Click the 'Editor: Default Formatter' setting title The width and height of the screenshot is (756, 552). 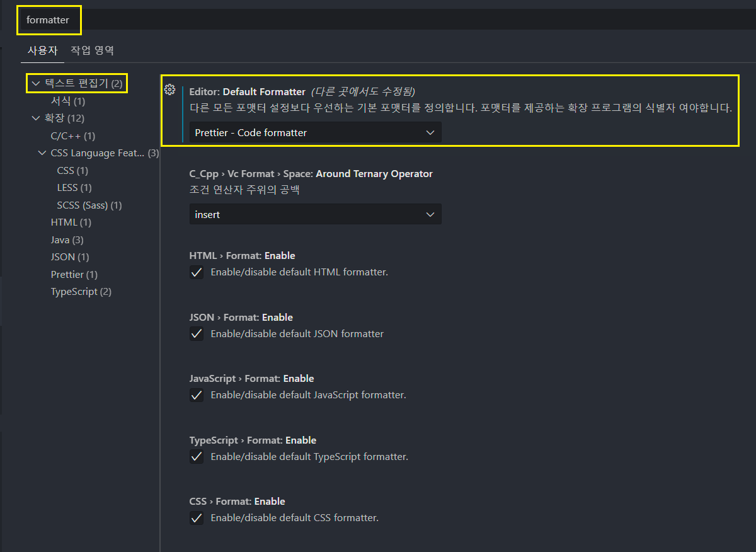[x=247, y=91]
